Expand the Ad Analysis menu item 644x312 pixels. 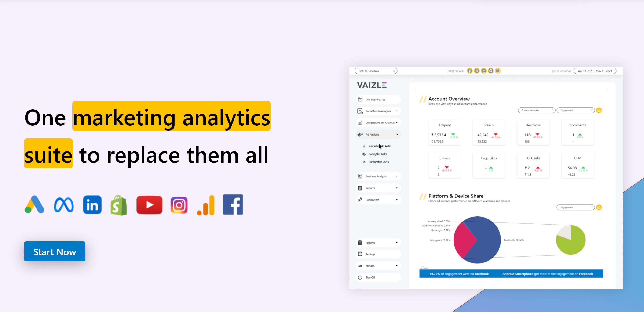377,134
